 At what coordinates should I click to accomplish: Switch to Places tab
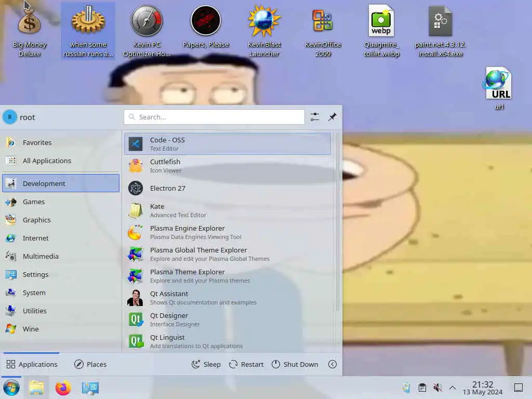(90, 364)
